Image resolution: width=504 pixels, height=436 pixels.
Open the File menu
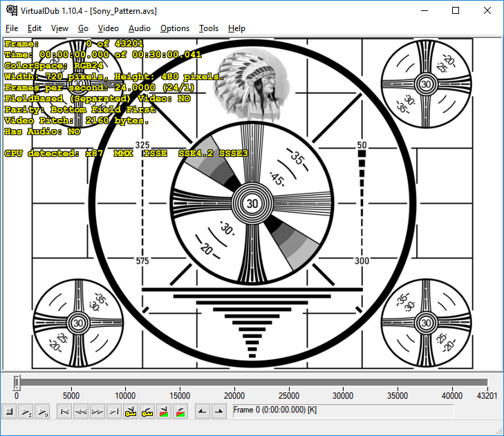click(12, 28)
